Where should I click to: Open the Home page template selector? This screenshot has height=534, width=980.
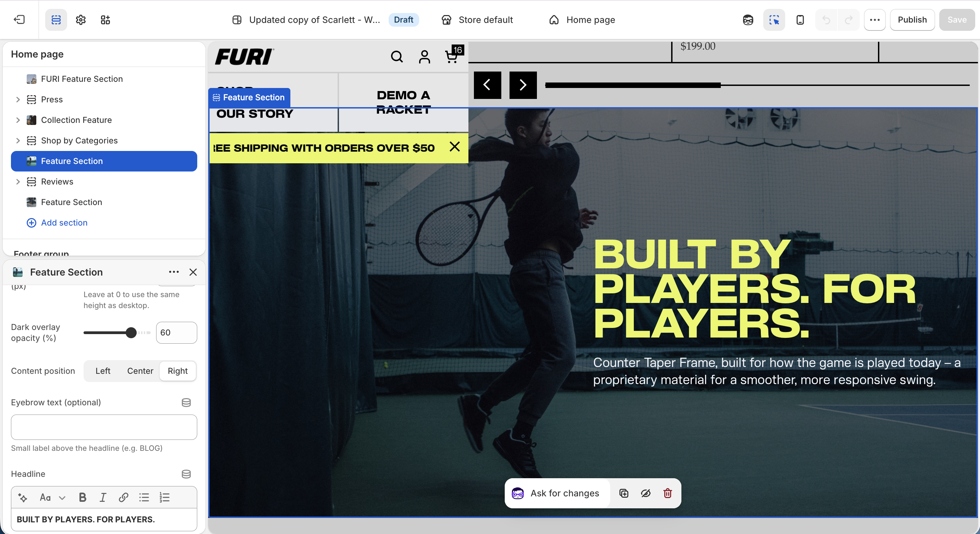(582, 20)
